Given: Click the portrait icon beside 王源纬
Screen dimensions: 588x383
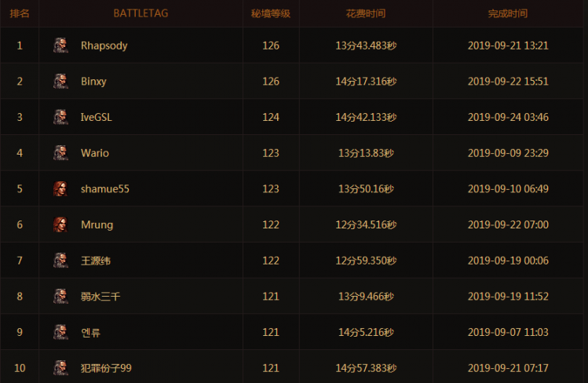Looking at the screenshot, I should point(60,261).
